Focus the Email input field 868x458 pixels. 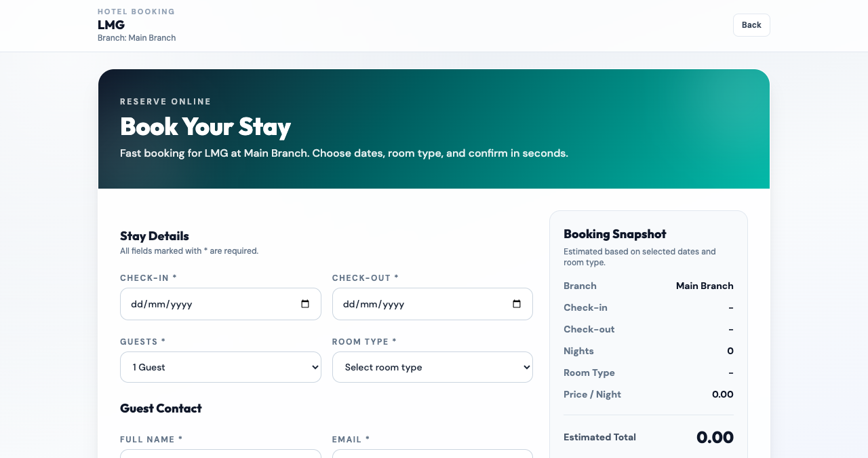click(432, 453)
